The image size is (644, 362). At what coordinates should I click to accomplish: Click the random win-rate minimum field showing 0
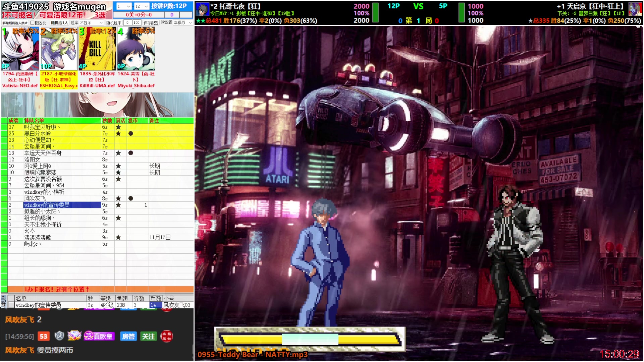[127, 23]
